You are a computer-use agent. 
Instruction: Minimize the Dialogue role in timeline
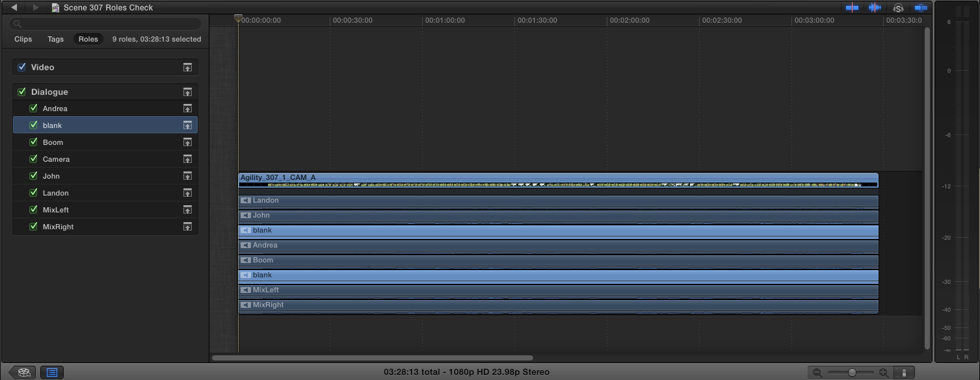pyautogui.click(x=187, y=92)
